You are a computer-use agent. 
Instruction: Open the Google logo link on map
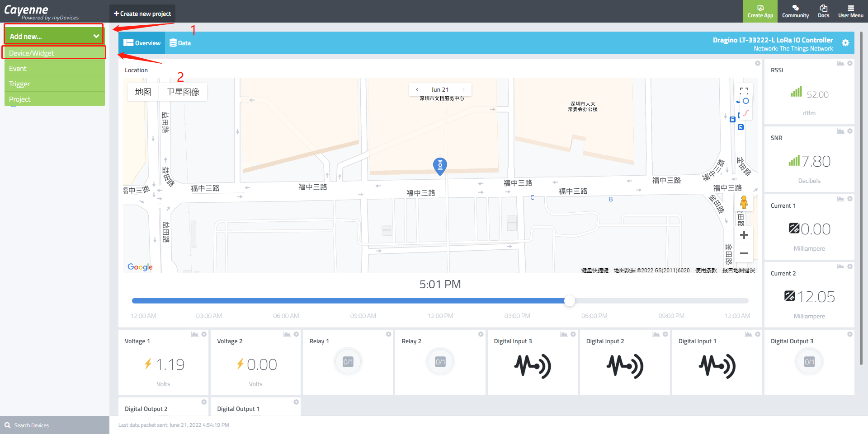click(140, 267)
